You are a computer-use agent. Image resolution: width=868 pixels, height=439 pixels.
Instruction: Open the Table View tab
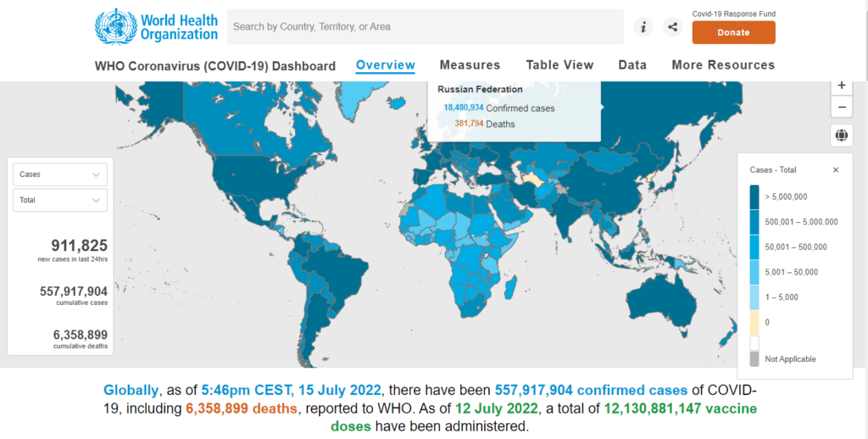tap(559, 65)
